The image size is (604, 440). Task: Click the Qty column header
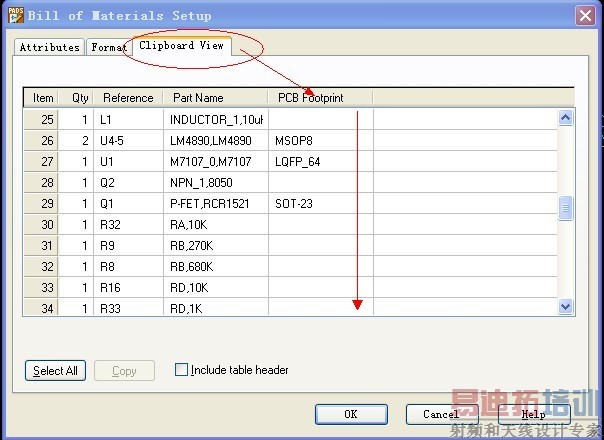point(77,98)
